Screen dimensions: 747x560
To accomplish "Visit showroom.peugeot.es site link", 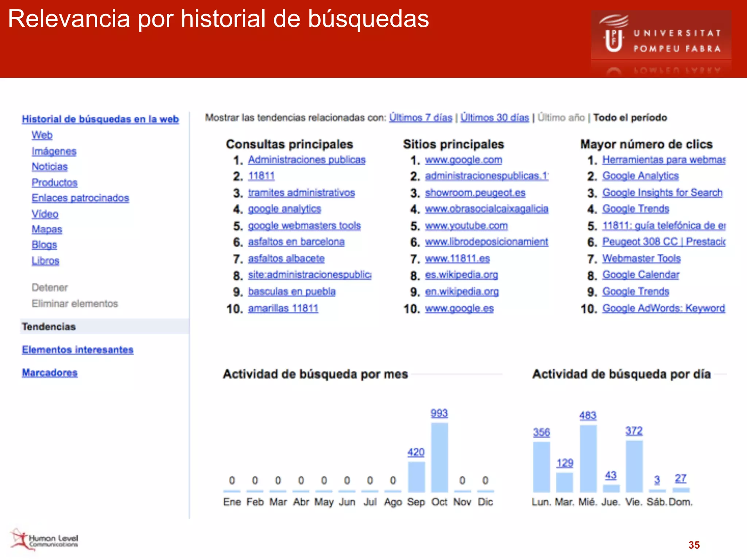I will click(475, 192).
